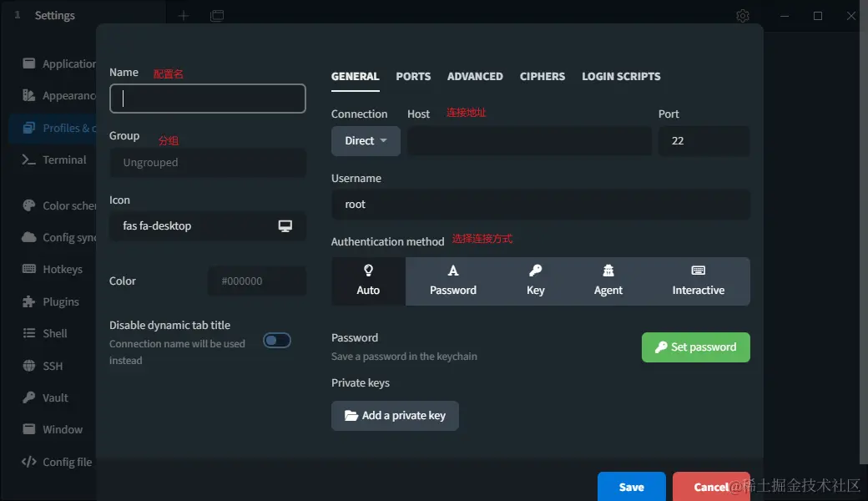Viewport: 868px width, 501px height.
Task: Switch to the PORTS tab
Action: tap(413, 76)
